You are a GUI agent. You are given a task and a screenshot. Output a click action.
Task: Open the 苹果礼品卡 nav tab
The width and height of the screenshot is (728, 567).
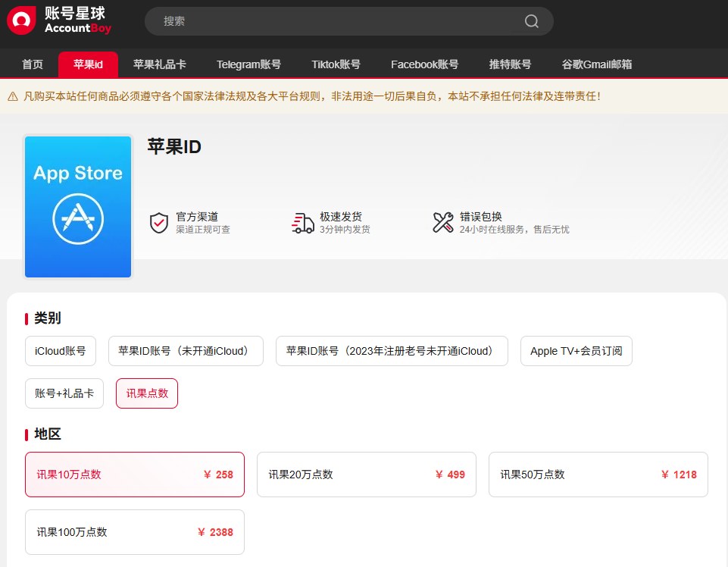click(160, 64)
